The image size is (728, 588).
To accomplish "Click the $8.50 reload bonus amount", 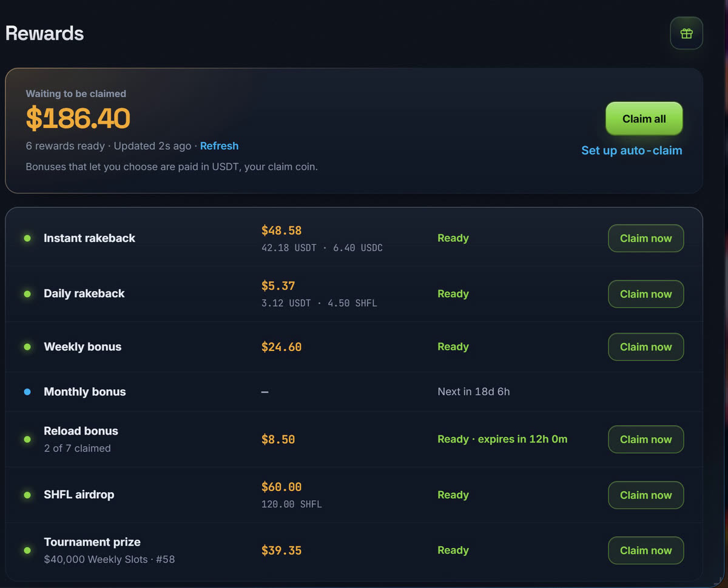I will [278, 439].
